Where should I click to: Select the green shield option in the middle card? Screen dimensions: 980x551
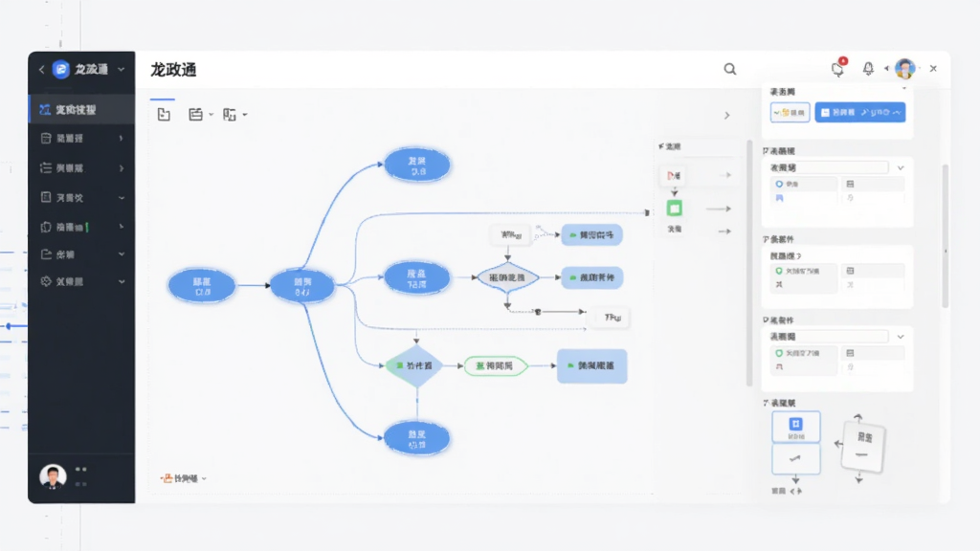coord(779,271)
